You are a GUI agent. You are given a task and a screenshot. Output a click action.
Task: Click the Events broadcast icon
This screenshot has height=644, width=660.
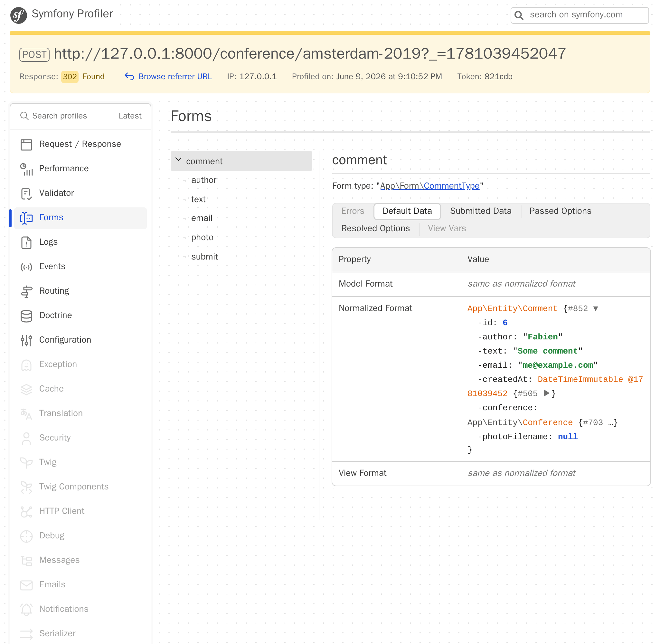26,267
